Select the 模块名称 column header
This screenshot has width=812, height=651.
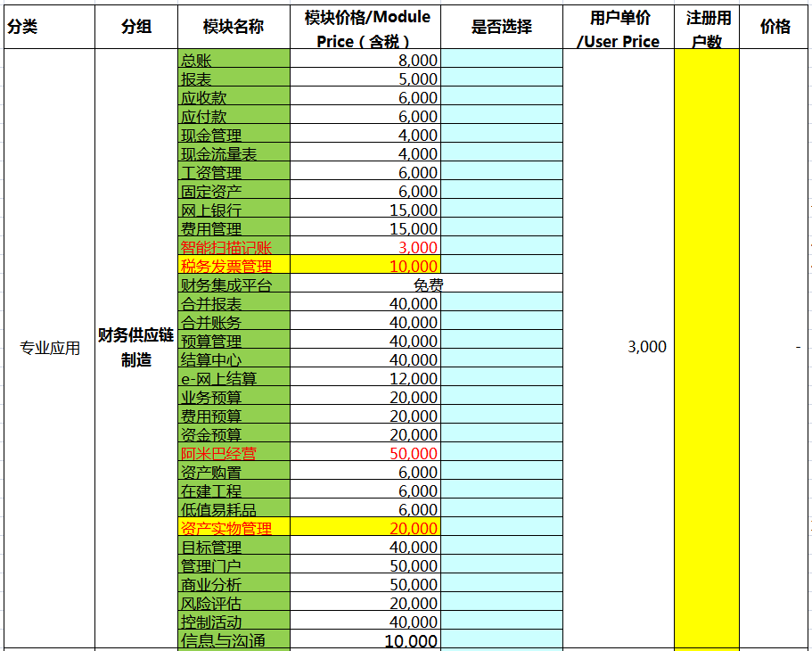pos(234,27)
